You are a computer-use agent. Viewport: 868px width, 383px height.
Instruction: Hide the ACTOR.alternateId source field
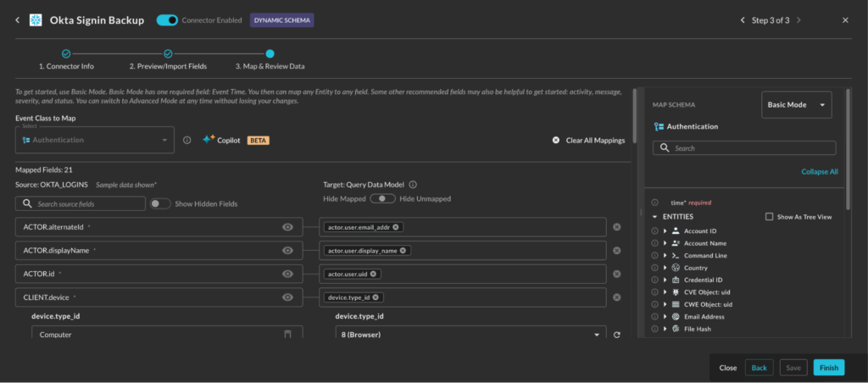287,227
